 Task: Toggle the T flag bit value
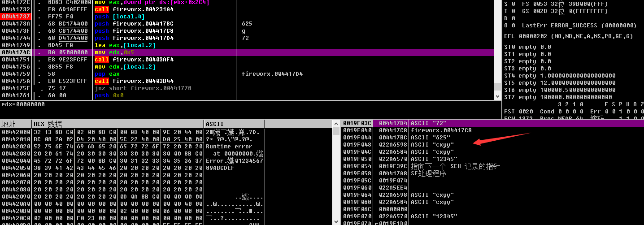click(513, 11)
